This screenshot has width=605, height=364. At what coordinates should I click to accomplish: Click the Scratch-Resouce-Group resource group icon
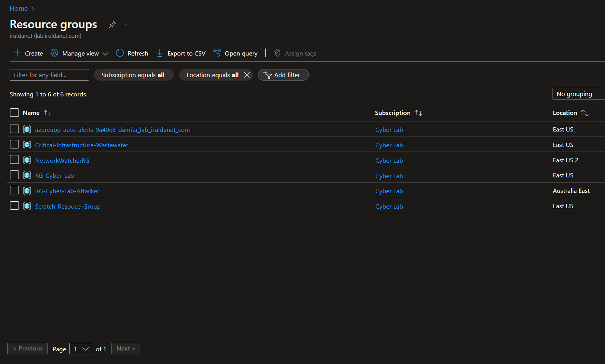click(27, 206)
